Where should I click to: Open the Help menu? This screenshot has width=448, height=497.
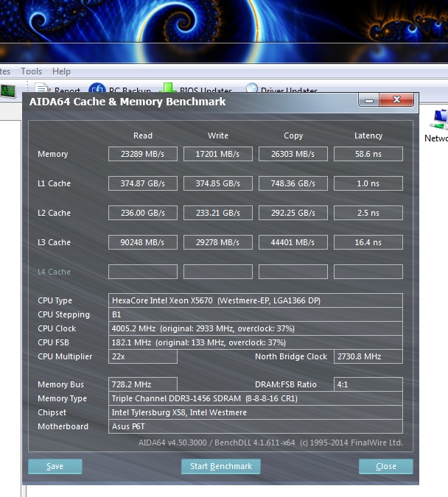(x=61, y=71)
